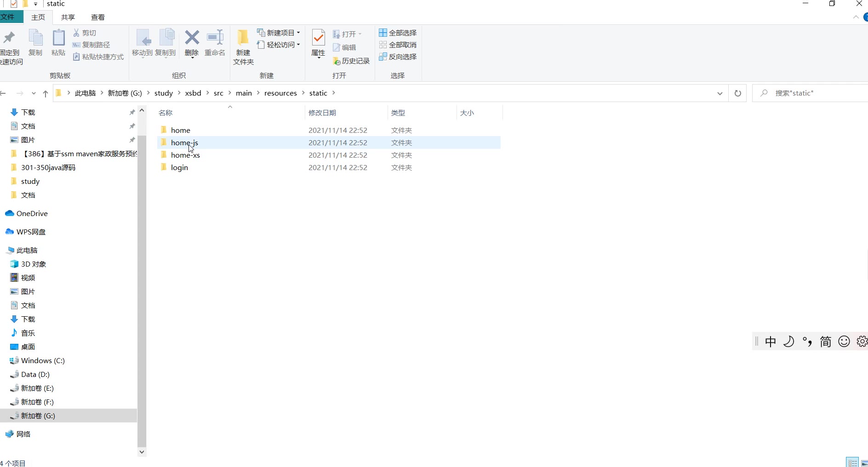Switch to details view icon in status bar
Viewport: 868px width, 467px height.
(853, 462)
